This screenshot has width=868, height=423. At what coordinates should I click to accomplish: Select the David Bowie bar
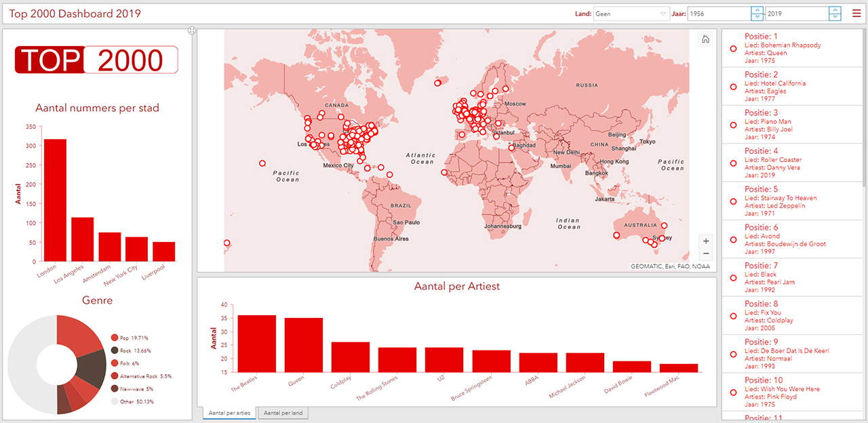(632, 367)
